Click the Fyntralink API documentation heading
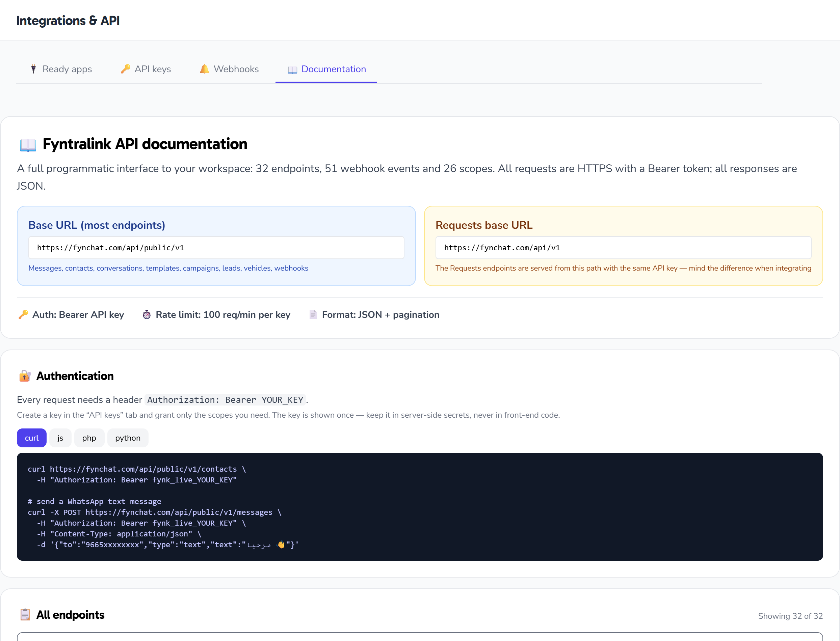This screenshot has width=840, height=641. 145,144
